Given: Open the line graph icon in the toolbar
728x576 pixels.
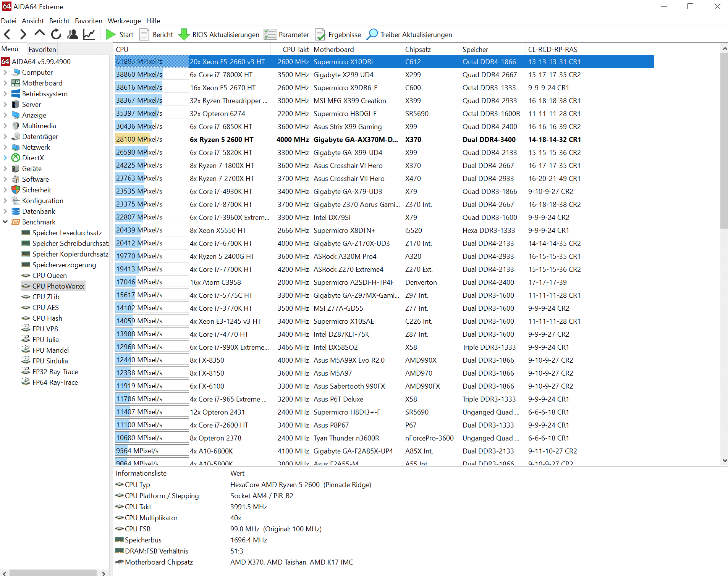Looking at the screenshot, I should coord(89,34).
